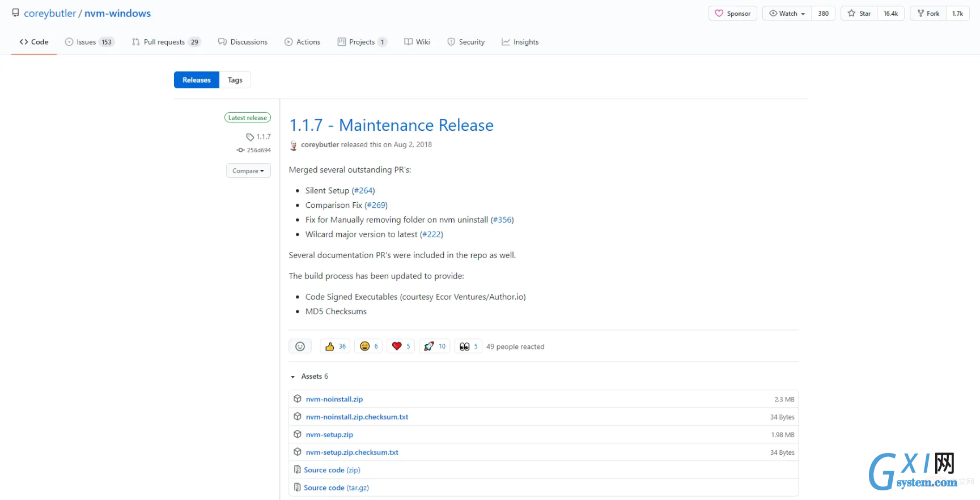Click the Sponsor button
The image size is (980, 500).
[x=732, y=14]
